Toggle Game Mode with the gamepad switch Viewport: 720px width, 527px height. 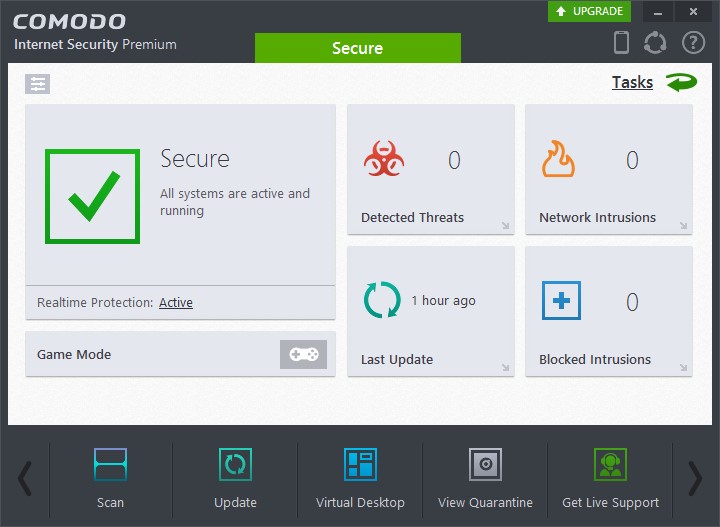[303, 354]
